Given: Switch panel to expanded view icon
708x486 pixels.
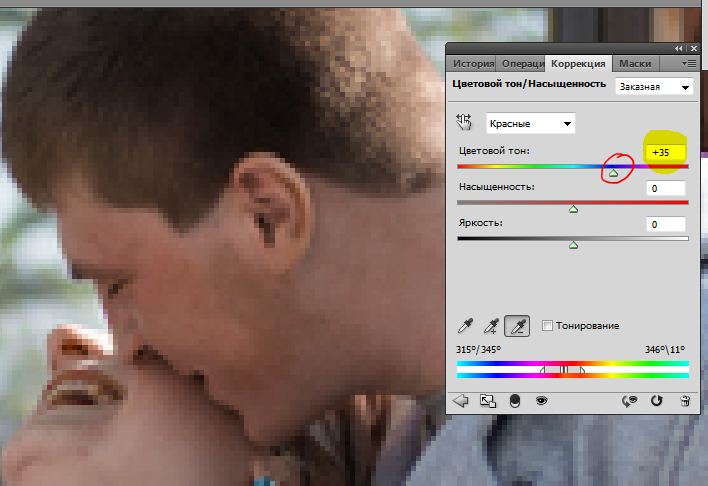Looking at the screenshot, I should 488,400.
